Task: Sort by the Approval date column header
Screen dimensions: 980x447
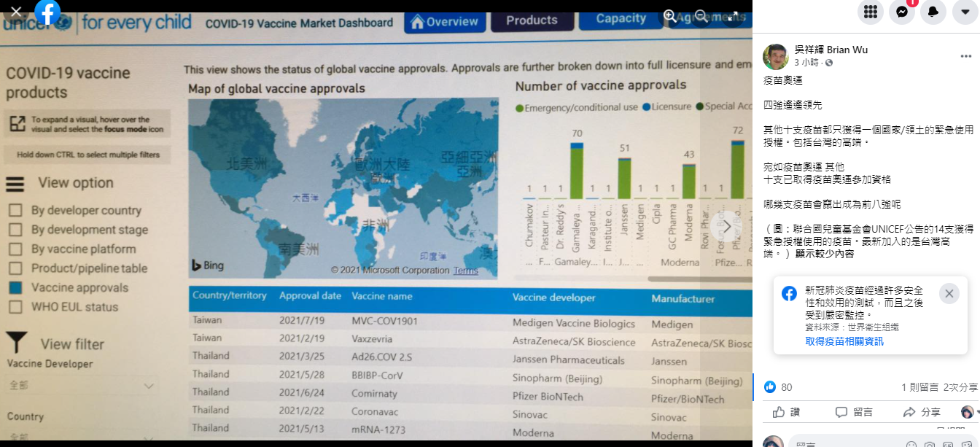Action: point(310,297)
